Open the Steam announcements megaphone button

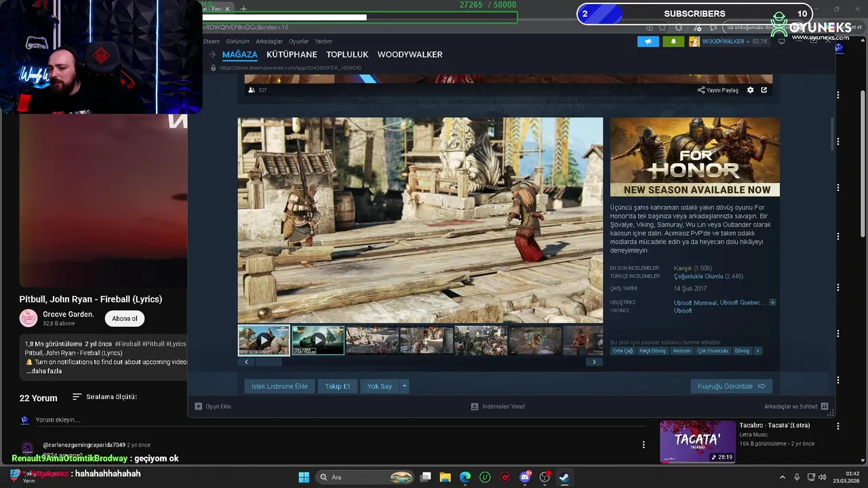[648, 41]
